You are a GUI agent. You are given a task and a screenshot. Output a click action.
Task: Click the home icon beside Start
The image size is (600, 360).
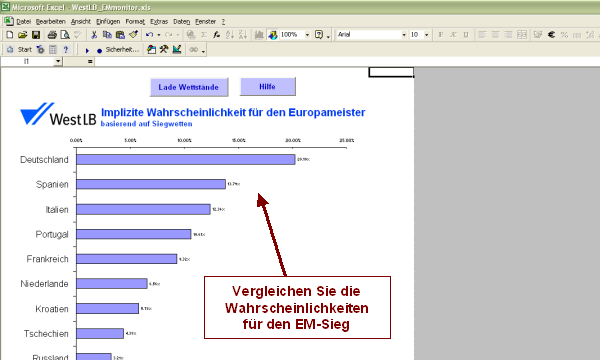[10, 50]
